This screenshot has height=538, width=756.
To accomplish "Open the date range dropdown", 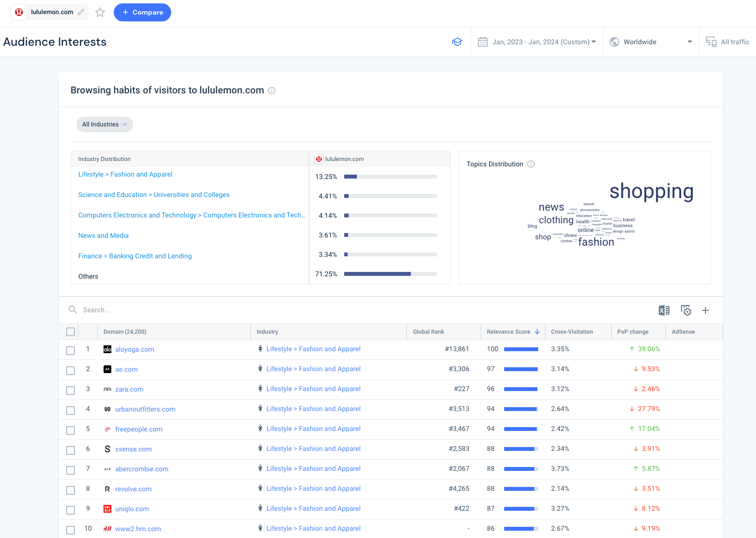I will (537, 42).
